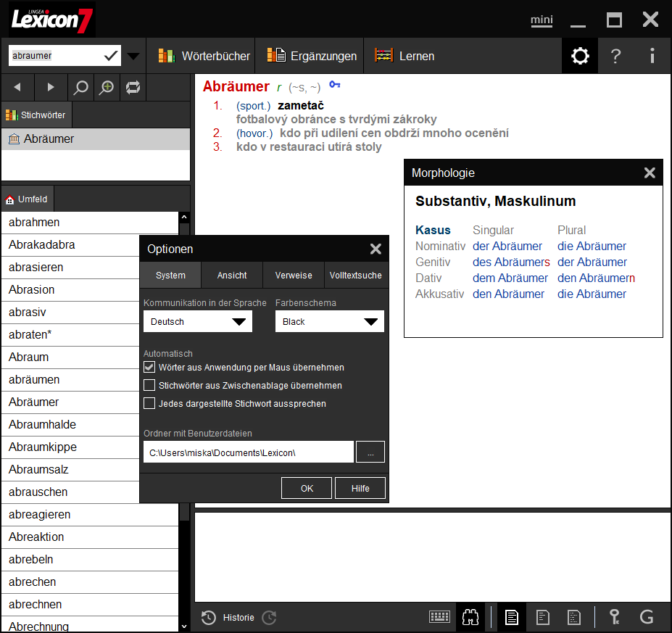
Task: Open the virtual keyboard icon
Action: point(439,617)
